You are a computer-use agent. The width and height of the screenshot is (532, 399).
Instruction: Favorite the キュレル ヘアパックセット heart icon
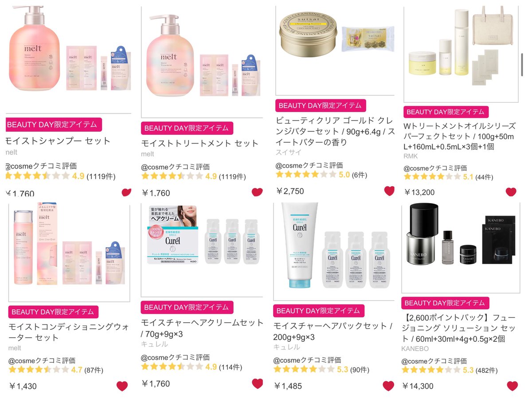point(388,386)
